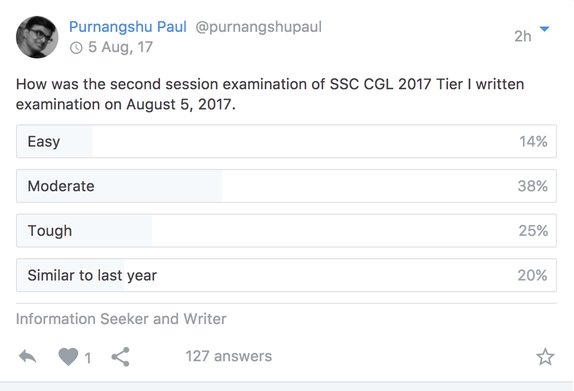574x391 pixels.
Task: Click the 2h timestamp
Action: point(522,36)
